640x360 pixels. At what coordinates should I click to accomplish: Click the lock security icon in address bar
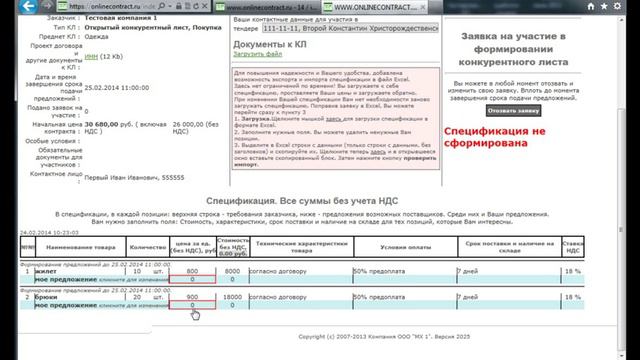pos(178,6)
